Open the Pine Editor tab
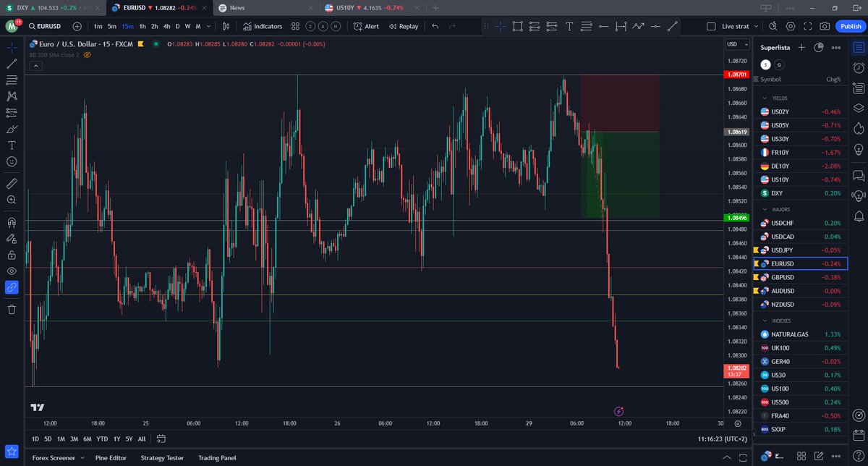The height and width of the screenshot is (466, 868). [x=111, y=458]
